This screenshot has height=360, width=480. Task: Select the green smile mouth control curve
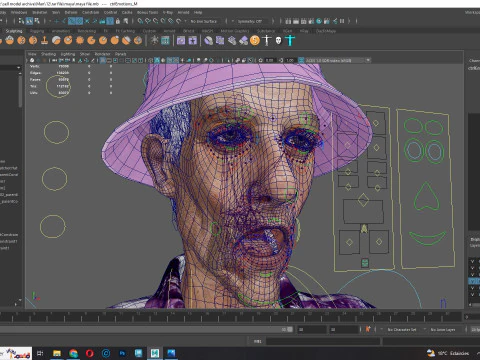pyautogui.click(x=427, y=238)
